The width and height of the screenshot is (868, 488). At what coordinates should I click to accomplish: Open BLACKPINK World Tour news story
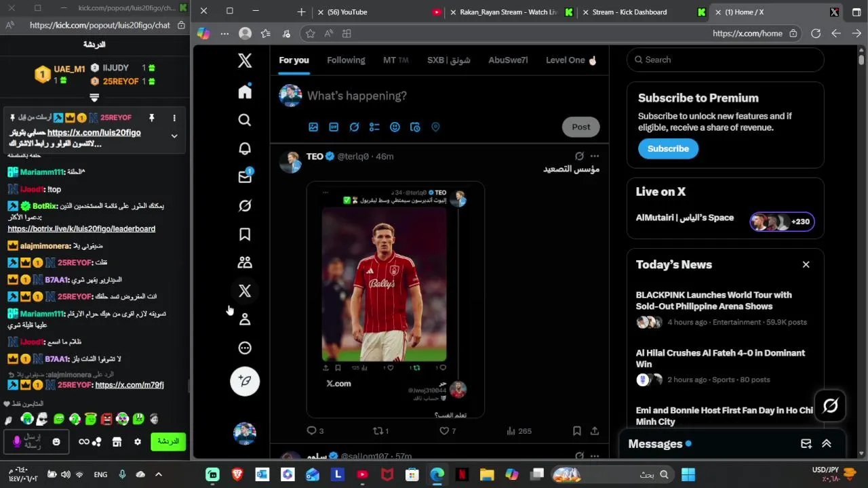point(713,300)
